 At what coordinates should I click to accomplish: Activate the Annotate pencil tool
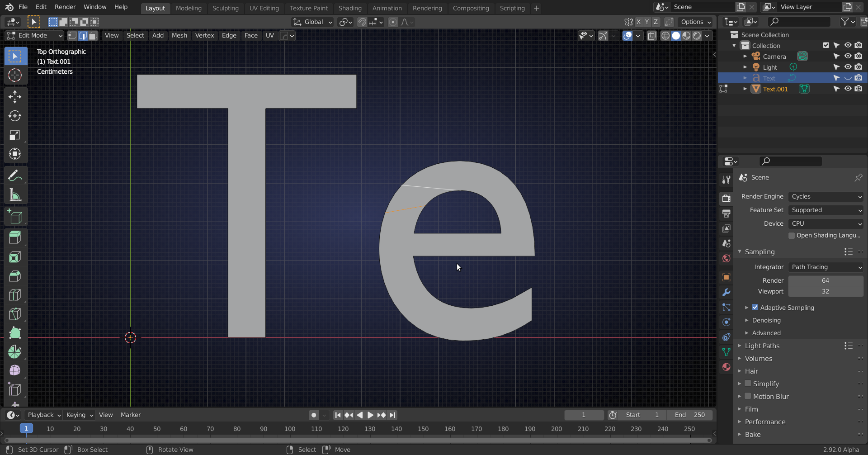tap(15, 176)
